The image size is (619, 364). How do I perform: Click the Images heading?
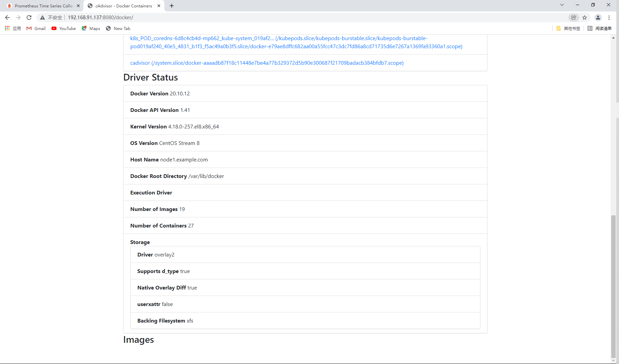(138, 340)
